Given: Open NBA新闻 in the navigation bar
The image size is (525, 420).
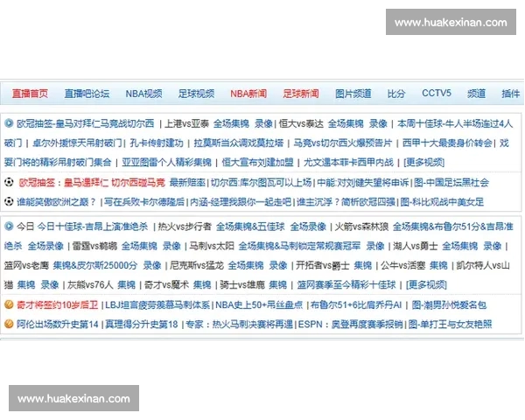Looking at the screenshot, I should tap(248, 94).
